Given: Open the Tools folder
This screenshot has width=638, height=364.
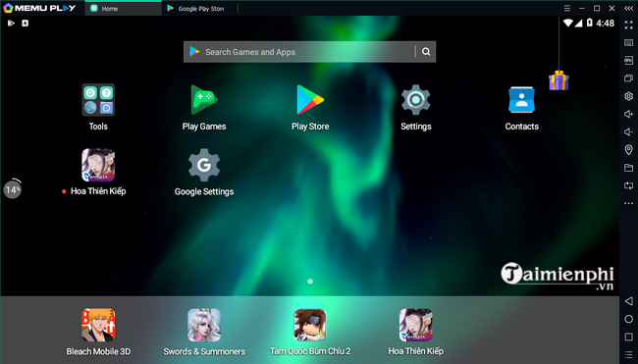Looking at the screenshot, I should point(98,100).
